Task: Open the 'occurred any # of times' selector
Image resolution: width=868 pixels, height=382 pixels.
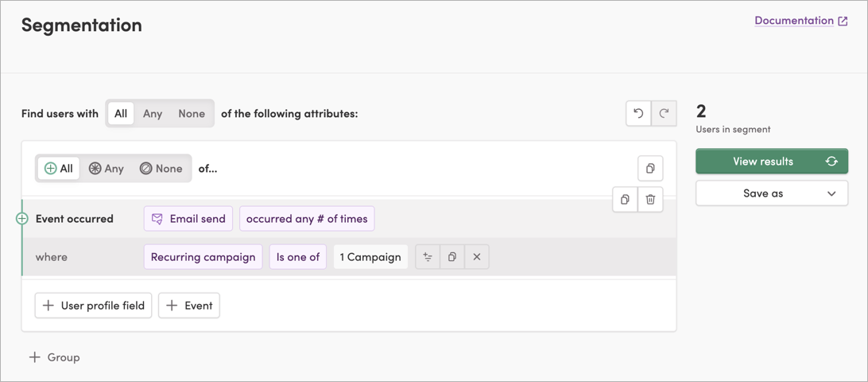Action: pos(307,219)
